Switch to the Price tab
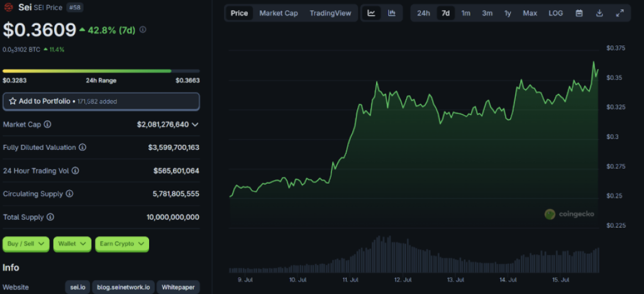 (x=239, y=13)
